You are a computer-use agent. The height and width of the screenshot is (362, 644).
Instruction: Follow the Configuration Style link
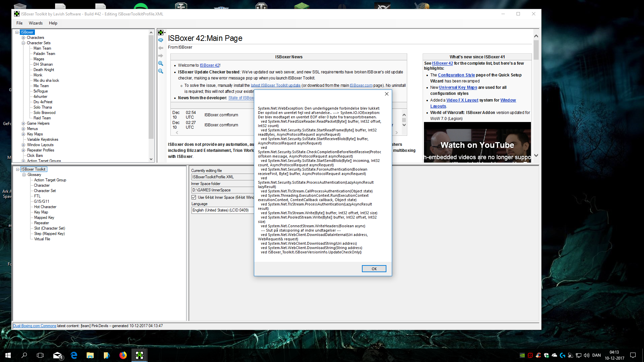tap(456, 75)
